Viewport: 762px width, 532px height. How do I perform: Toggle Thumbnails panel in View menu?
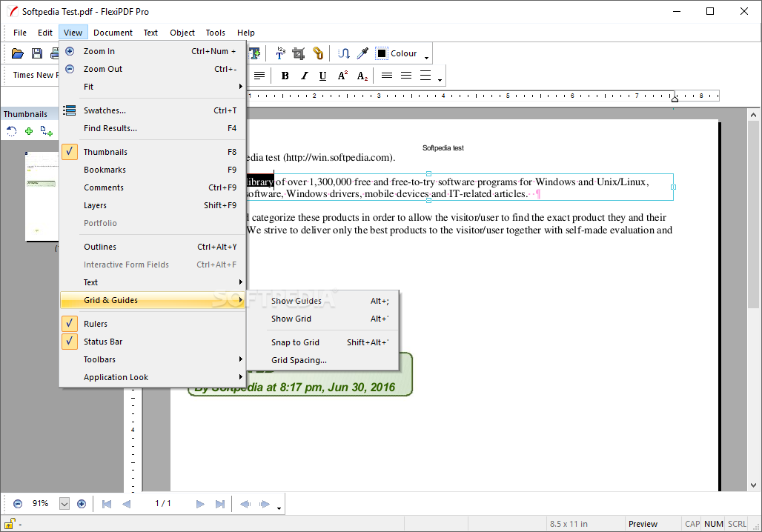[x=153, y=152]
